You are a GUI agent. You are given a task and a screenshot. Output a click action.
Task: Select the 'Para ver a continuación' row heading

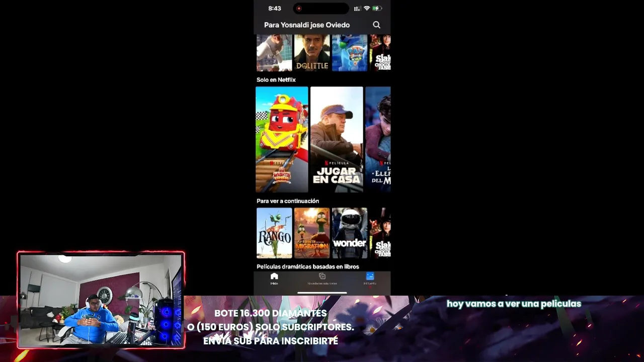(x=288, y=201)
